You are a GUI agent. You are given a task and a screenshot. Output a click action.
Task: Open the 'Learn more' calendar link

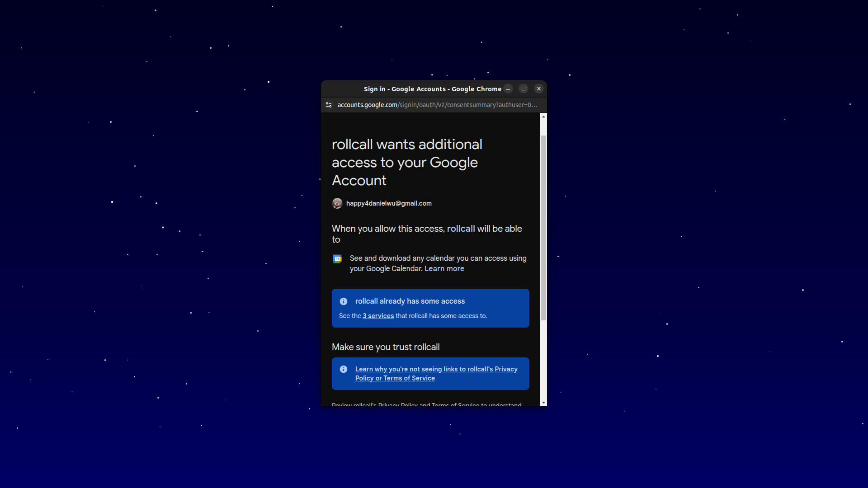click(444, 269)
